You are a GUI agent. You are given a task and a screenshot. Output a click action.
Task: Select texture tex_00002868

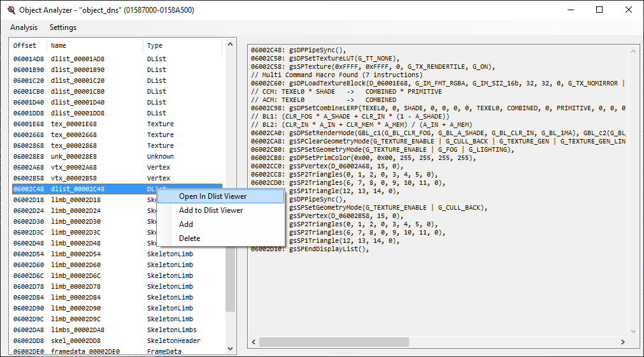click(x=117, y=146)
